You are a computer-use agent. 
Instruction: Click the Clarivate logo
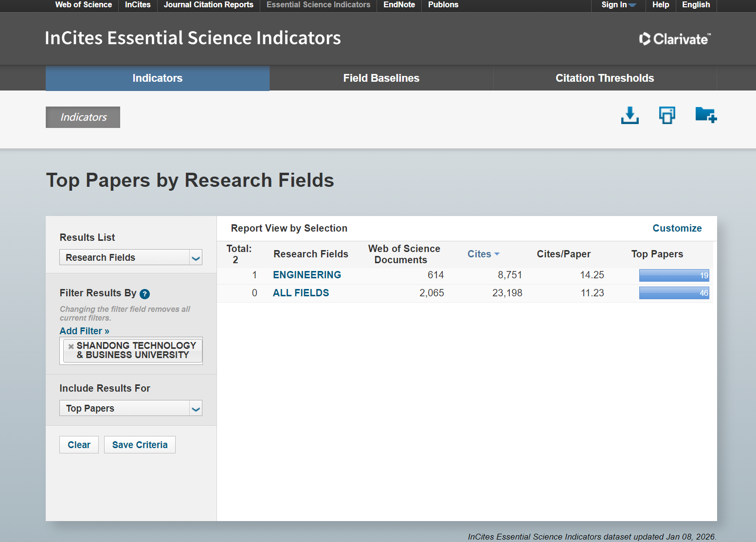click(675, 39)
